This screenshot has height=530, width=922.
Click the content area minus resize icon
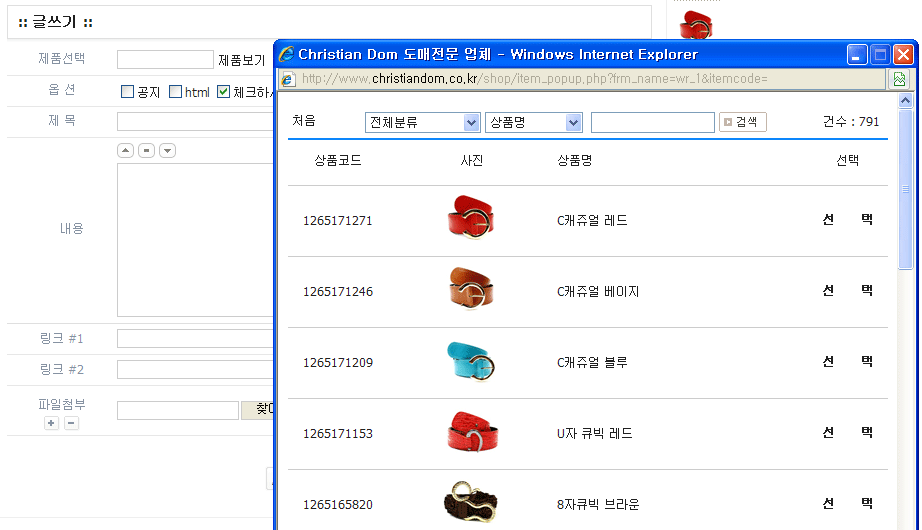tap(146, 151)
